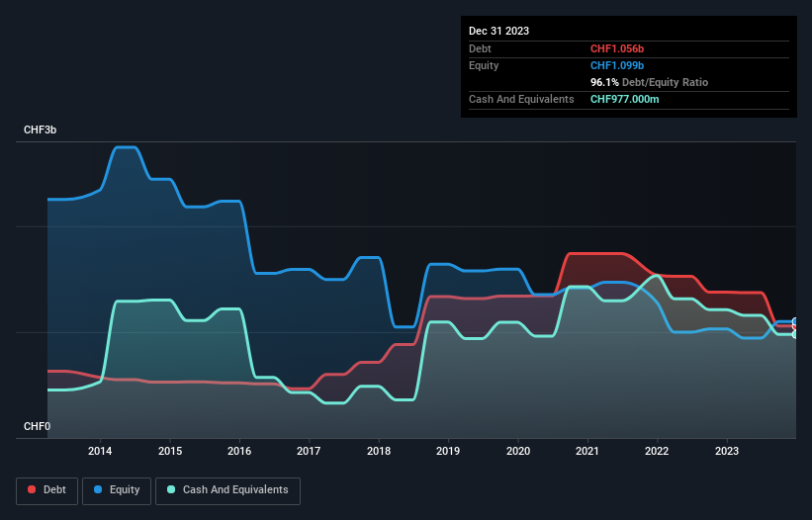Click the 2021 x-axis label

click(587, 451)
